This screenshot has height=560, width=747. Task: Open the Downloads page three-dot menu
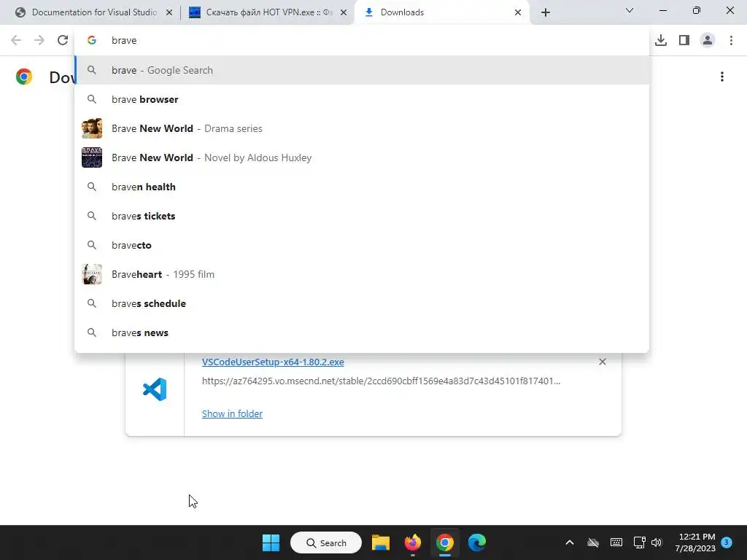click(x=721, y=77)
